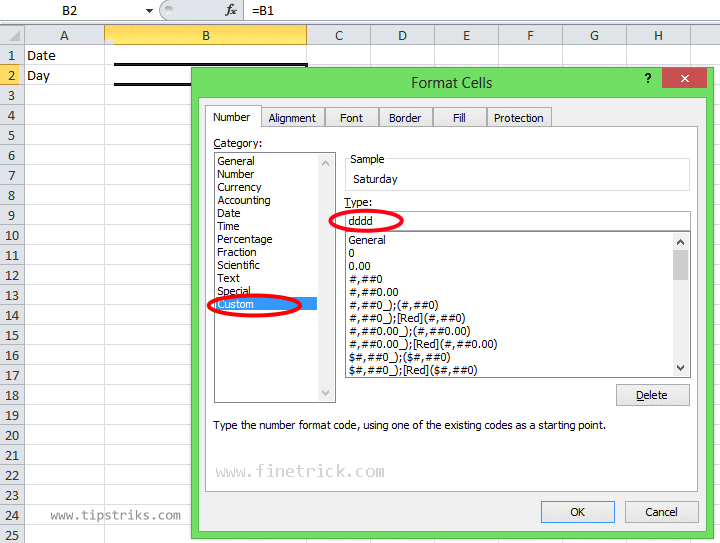The height and width of the screenshot is (543, 720).
Task: Open the Protection tab
Action: click(519, 118)
